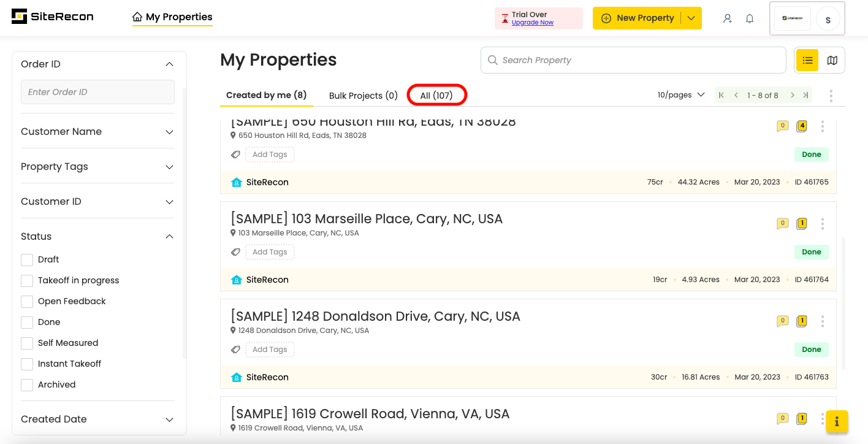Open the Bulk Projects tab

click(x=363, y=96)
